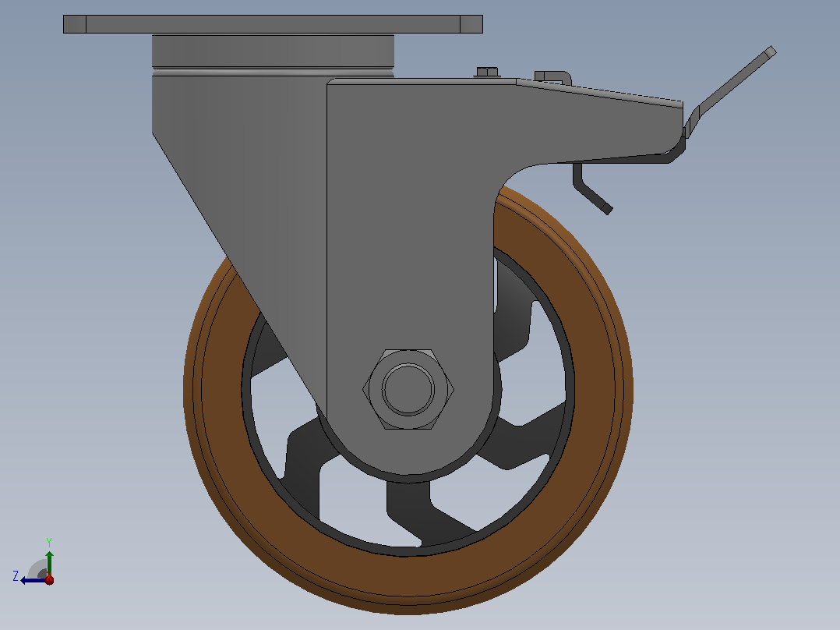Click the round axle bolt end inside the nut
Image resolution: width=840 pixels, height=630 pixels.
coord(408,389)
